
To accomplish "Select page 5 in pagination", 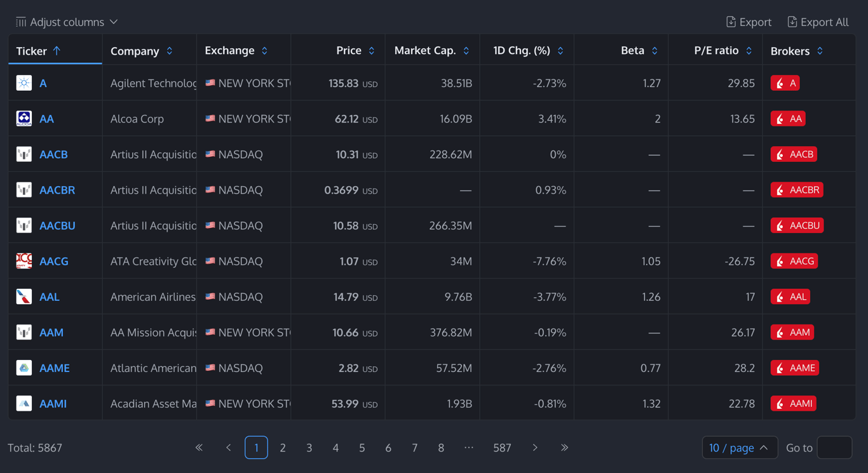I will tap(362, 448).
